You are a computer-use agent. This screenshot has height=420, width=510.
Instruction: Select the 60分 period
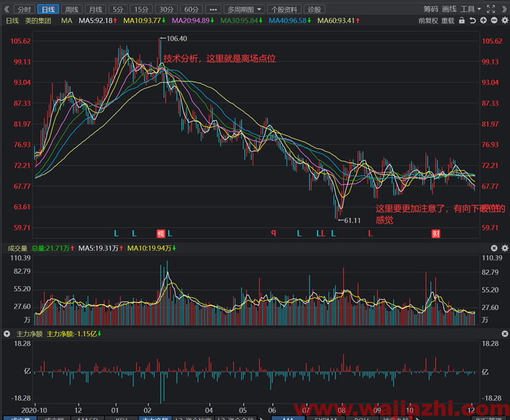(x=191, y=9)
